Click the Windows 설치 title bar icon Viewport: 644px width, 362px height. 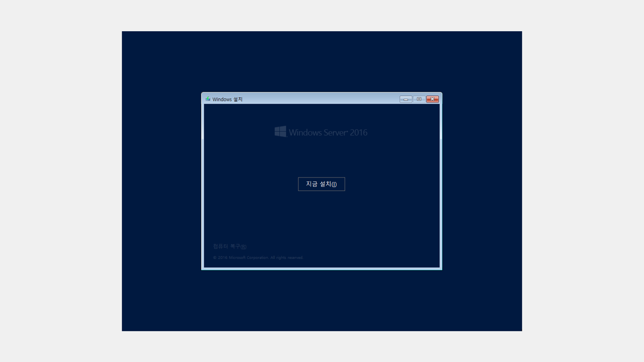point(208,99)
